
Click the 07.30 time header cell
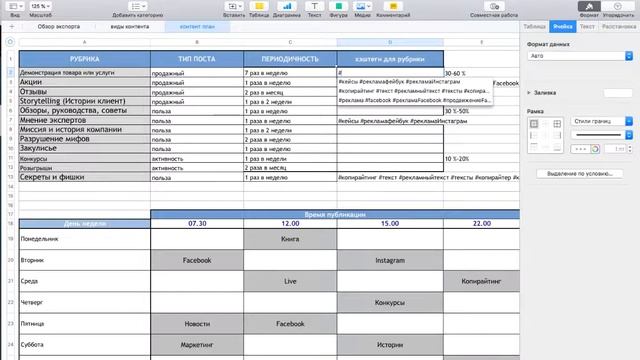(x=197, y=224)
